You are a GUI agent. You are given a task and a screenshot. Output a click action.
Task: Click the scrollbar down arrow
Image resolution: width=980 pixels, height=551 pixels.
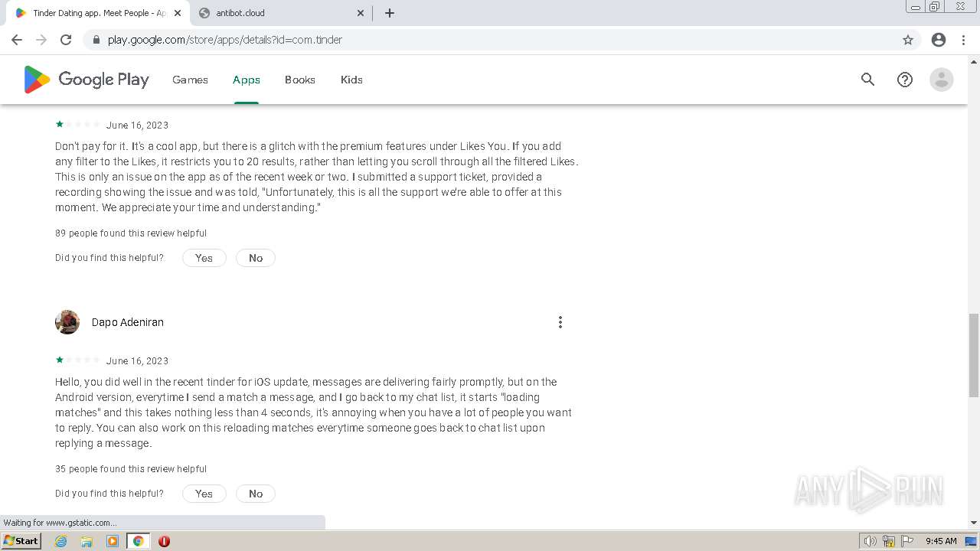tap(974, 523)
